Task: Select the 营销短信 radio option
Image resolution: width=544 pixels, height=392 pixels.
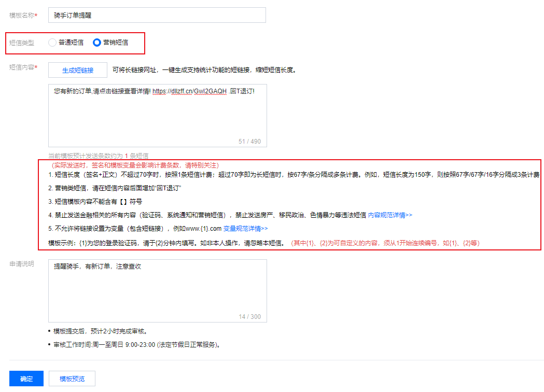Action: [97, 43]
